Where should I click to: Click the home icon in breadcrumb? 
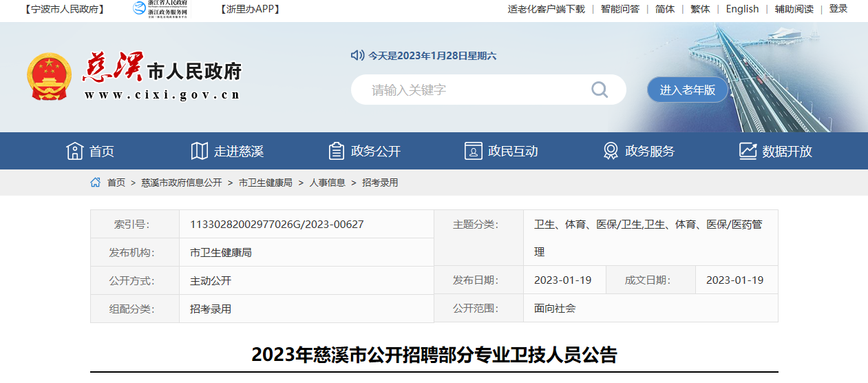[x=96, y=183]
